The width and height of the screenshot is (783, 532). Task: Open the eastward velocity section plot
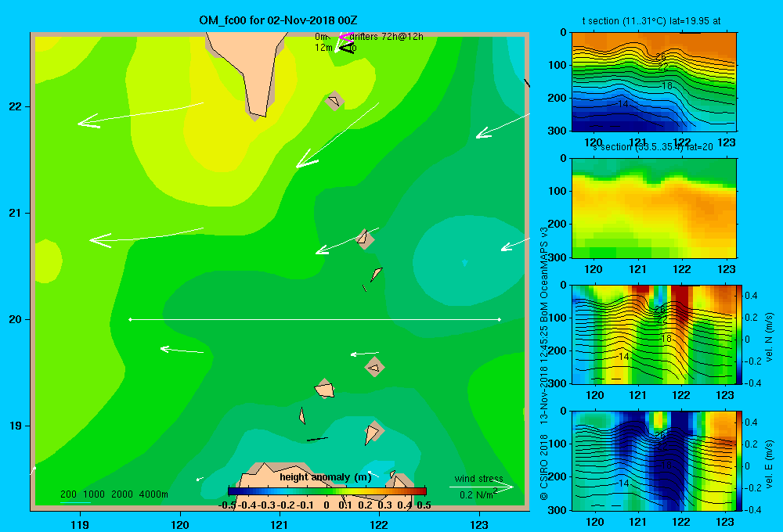654,461
